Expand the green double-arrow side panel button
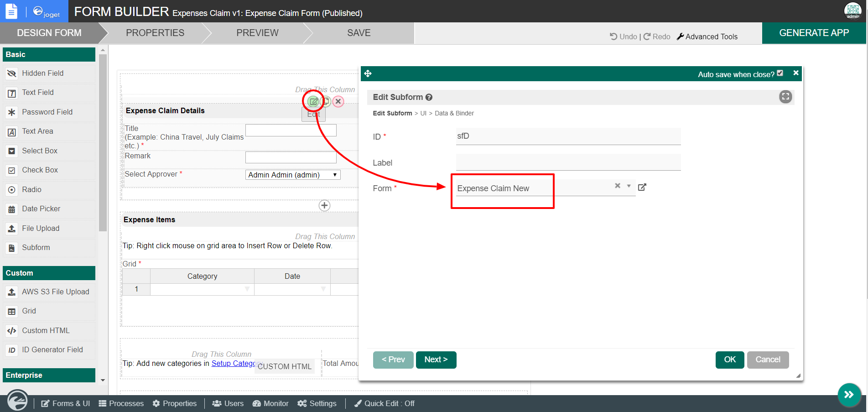Image resolution: width=868 pixels, height=412 pixels. click(x=849, y=395)
